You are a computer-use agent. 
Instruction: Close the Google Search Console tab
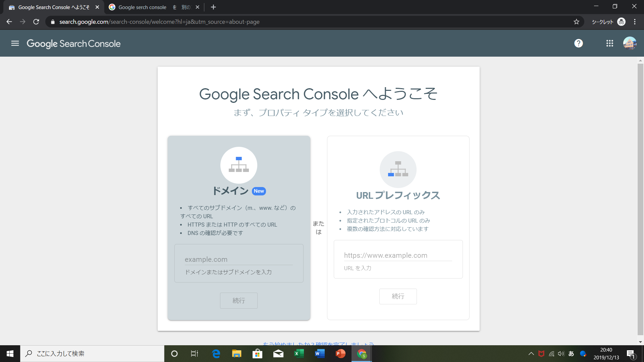(x=97, y=7)
